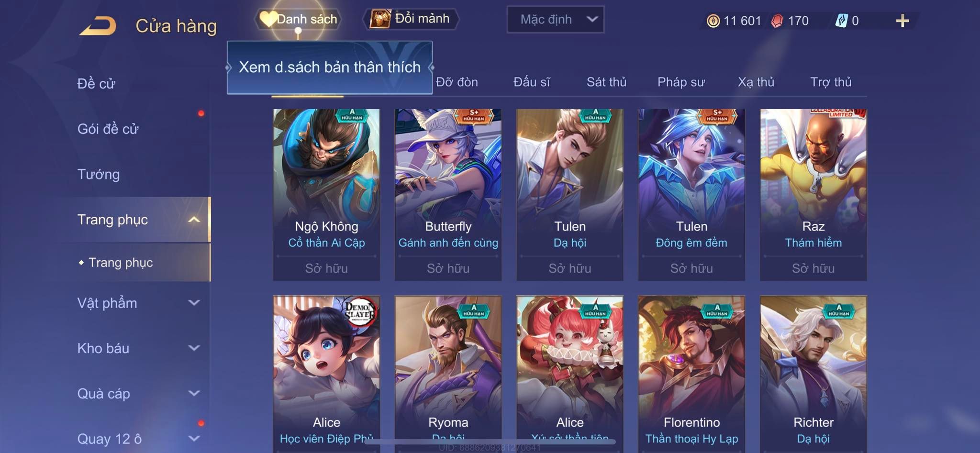Open the Gói đề cử menu item
This screenshot has height=453, width=980.
pos(108,129)
